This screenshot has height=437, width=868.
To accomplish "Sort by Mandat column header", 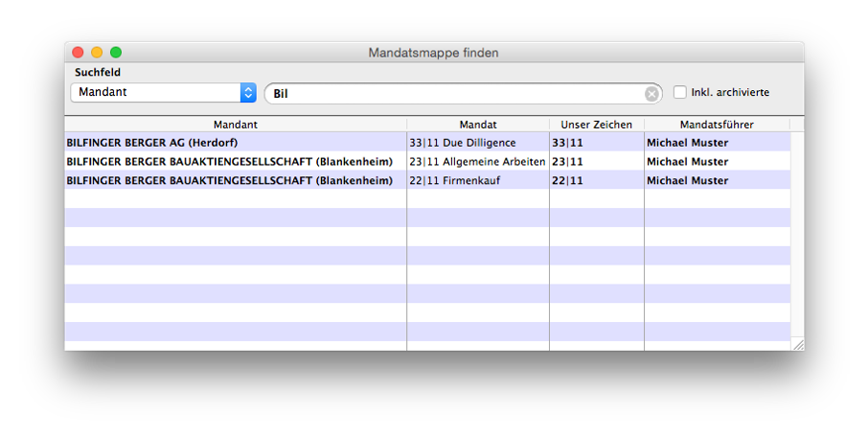I will coord(478,125).
